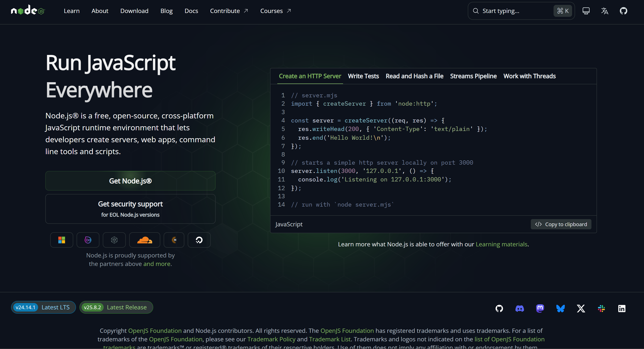
Task: Click the Cloudflare partner logo
Action: (145, 240)
